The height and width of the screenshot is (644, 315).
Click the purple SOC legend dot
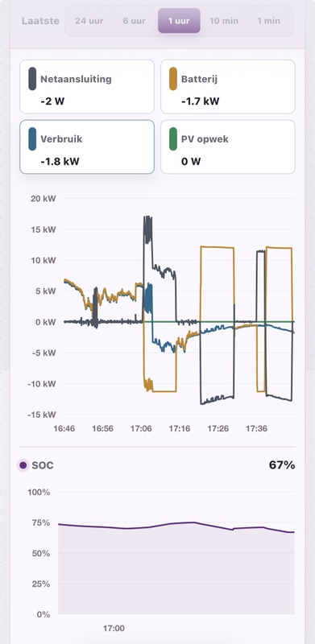(x=23, y=465)
